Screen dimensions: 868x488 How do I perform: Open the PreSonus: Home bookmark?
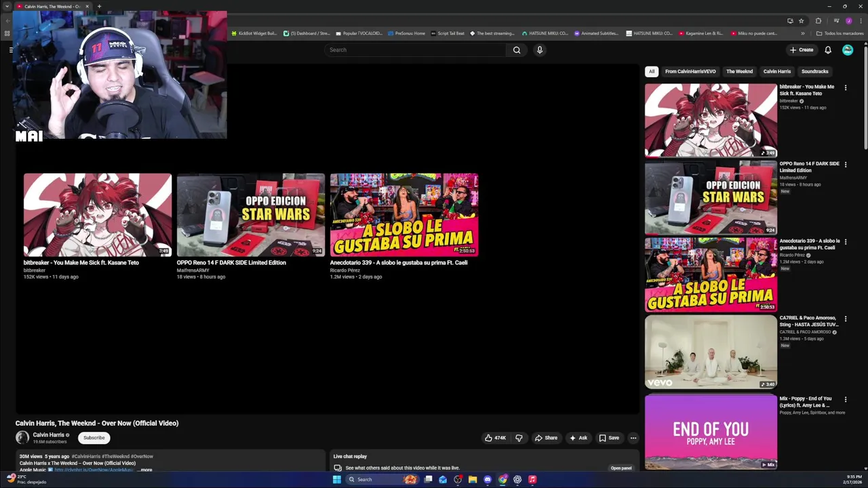[x=406, y=33]
